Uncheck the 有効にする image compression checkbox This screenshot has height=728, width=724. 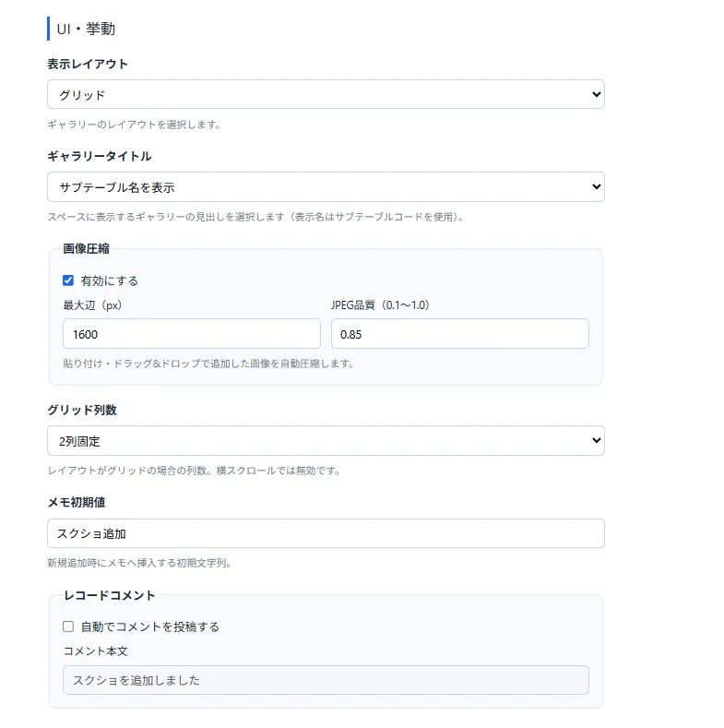(68, 280)
